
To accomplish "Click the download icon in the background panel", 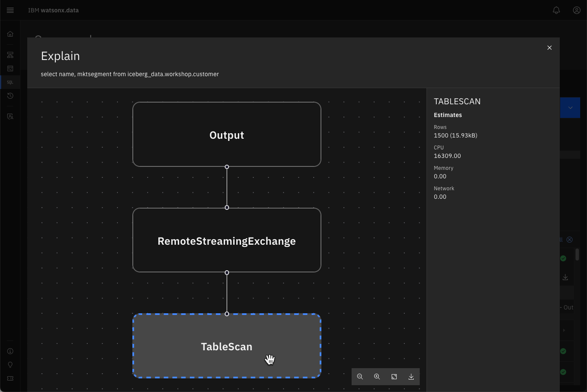I will tap(565, 277).
